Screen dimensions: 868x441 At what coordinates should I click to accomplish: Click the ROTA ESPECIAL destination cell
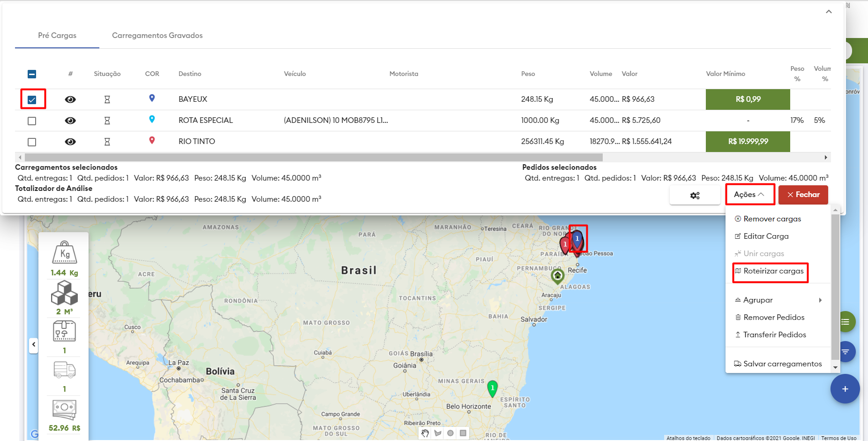point(206,121)
